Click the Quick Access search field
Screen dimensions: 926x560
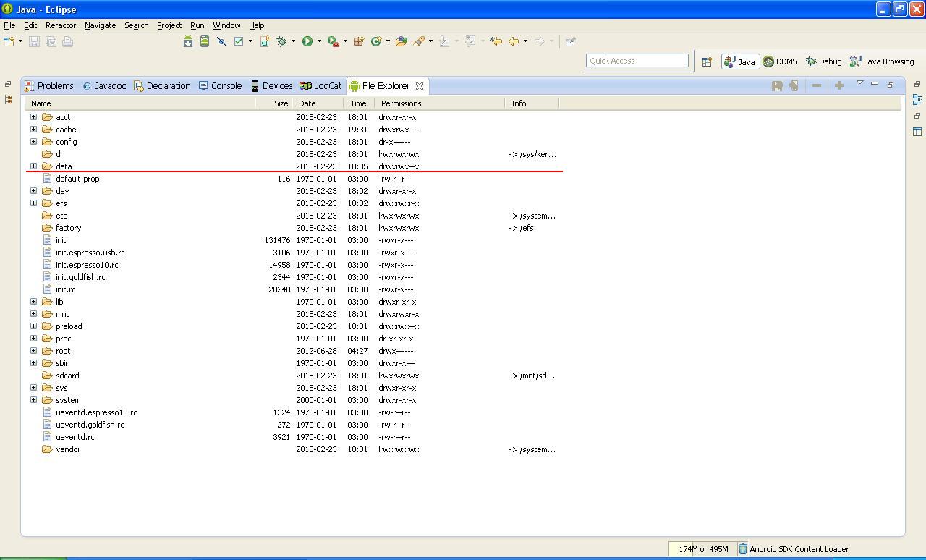tap(637, 61)
